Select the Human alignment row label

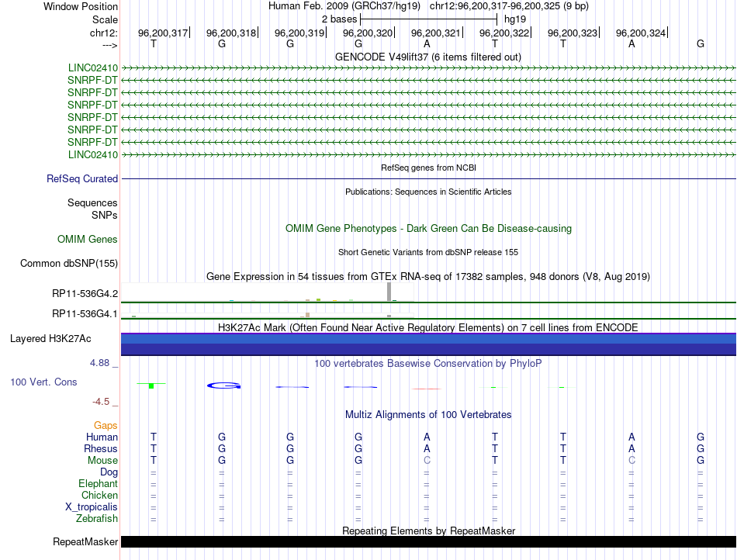pyautogui.click(x=102, y=437)
